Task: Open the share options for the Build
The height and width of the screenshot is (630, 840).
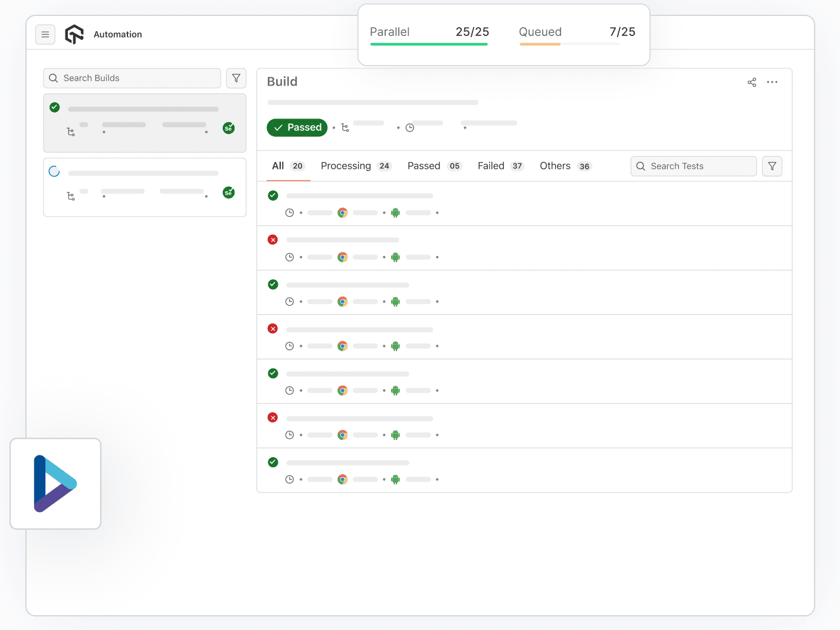Action: point(752,82)
